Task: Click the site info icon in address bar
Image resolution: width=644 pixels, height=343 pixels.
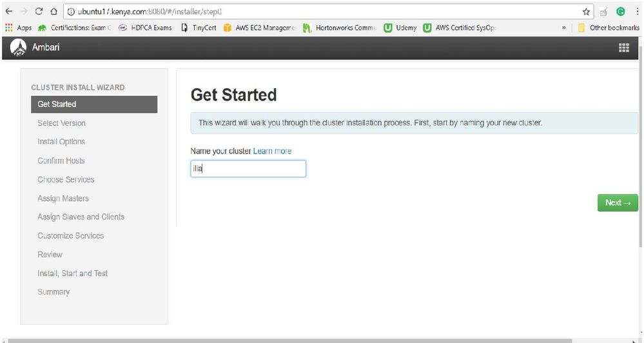Action: pos(71,12)
